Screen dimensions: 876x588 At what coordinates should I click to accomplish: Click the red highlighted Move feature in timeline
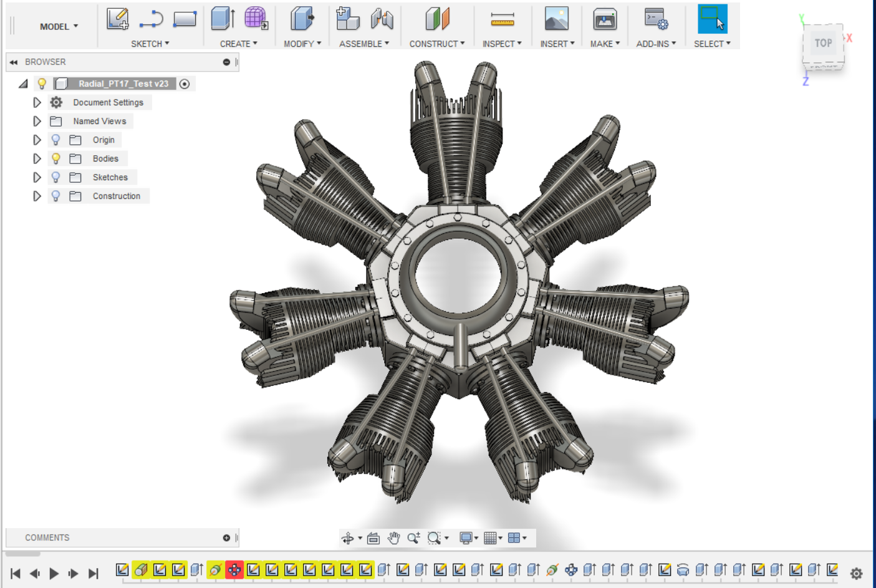tap(234, 570)
